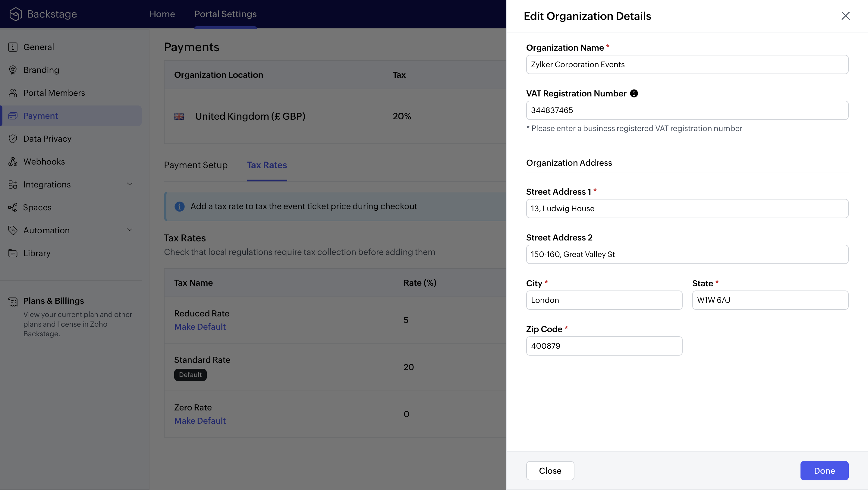Click the Library folder icon
The image size is (868, 490).
point(13,253)
